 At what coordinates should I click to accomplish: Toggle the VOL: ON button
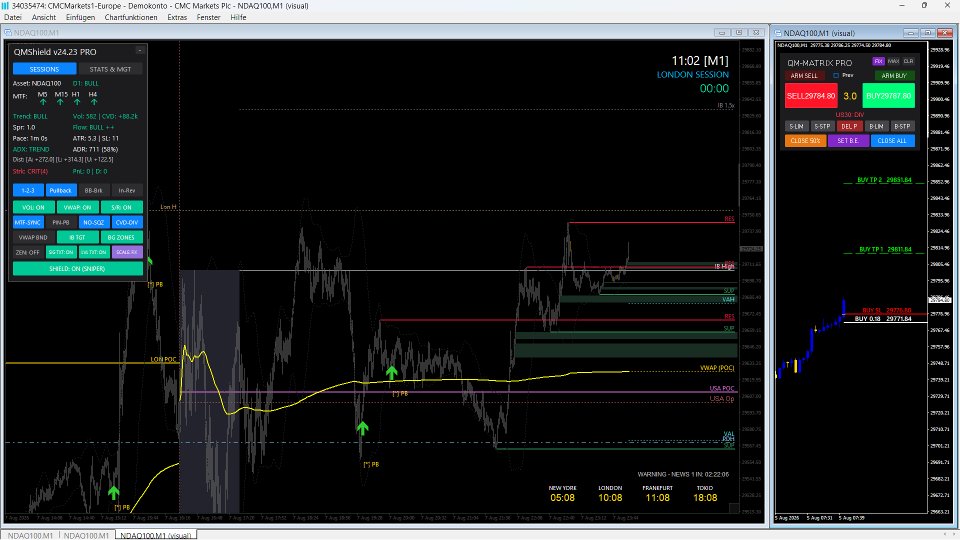click(x=34, y=207)
